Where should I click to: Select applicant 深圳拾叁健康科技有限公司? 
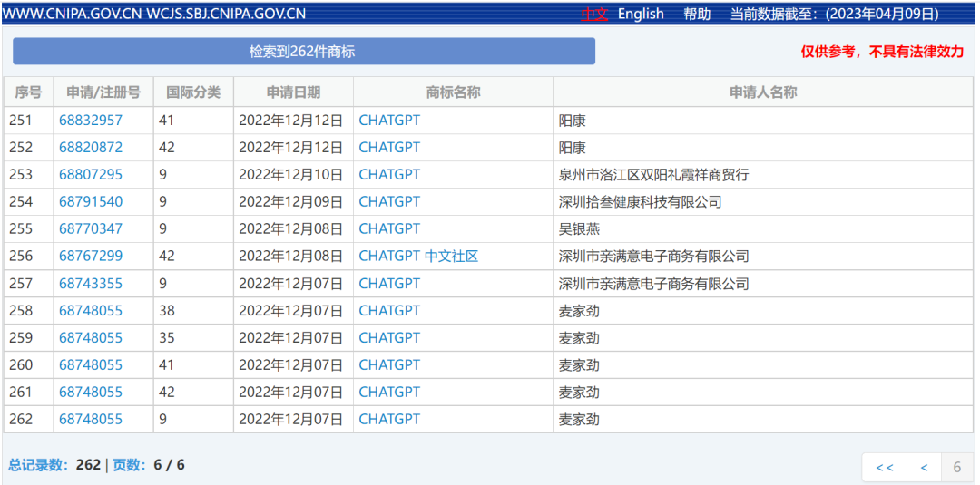click(x=640, y=201)
